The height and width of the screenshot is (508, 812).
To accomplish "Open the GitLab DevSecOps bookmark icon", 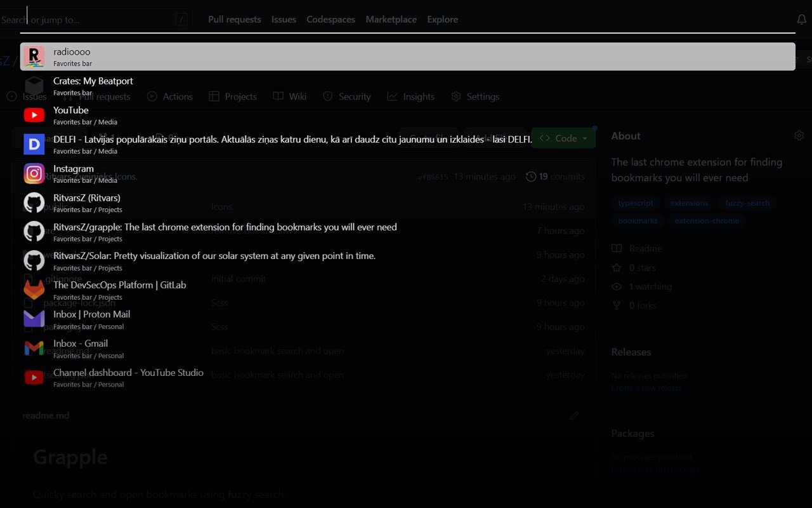I will click(x=34, y=290).
